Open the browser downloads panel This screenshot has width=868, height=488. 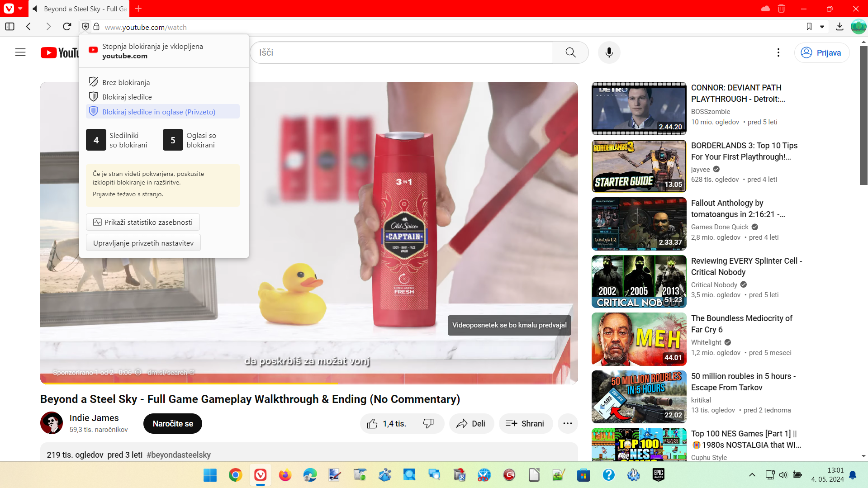tap(840, 27)
